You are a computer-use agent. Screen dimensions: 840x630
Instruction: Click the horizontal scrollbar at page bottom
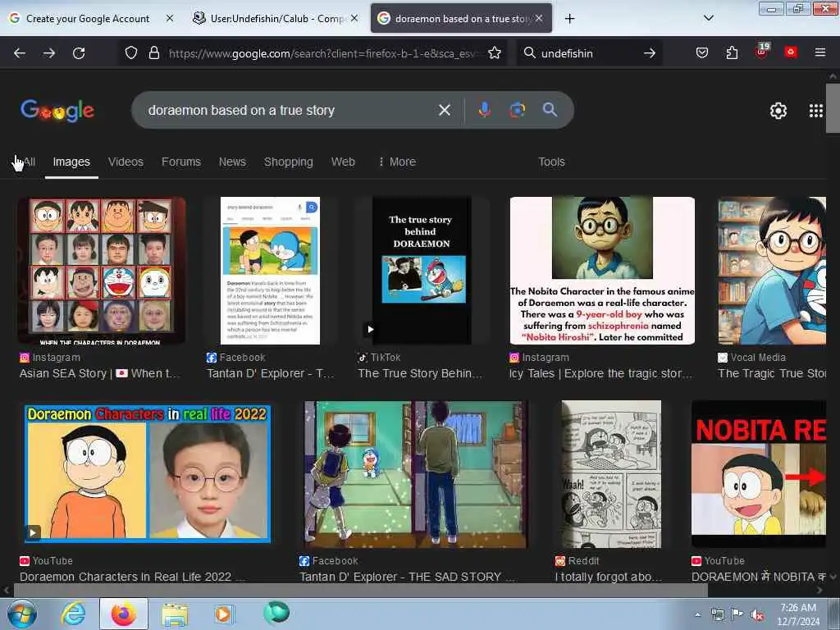click(x=360, y=591)
